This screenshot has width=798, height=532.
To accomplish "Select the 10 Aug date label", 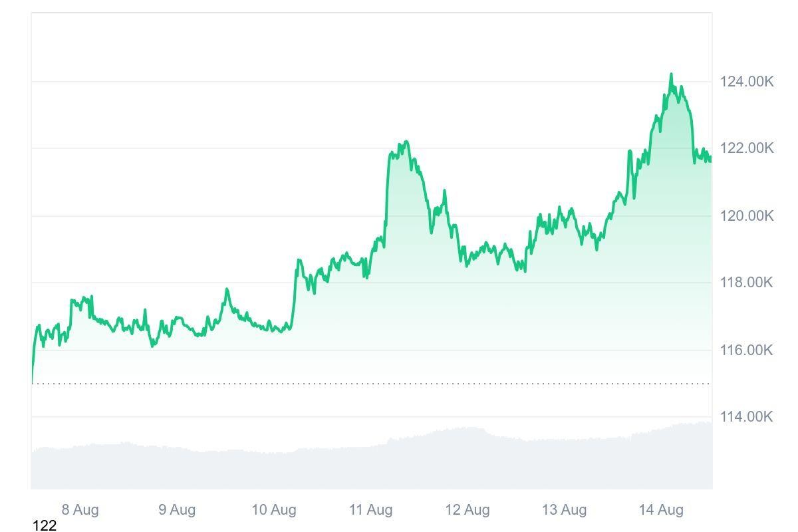I will click(273, 510).
